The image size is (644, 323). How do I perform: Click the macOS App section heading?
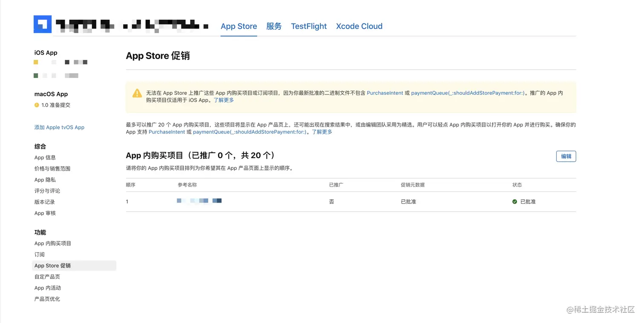click(51, 94)
